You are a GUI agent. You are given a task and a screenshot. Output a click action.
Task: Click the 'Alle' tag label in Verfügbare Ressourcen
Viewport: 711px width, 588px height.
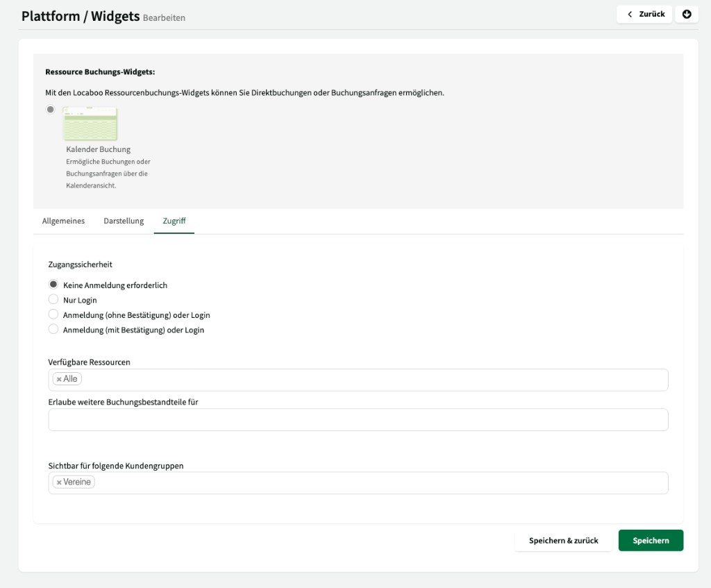[x=69, y=378]
